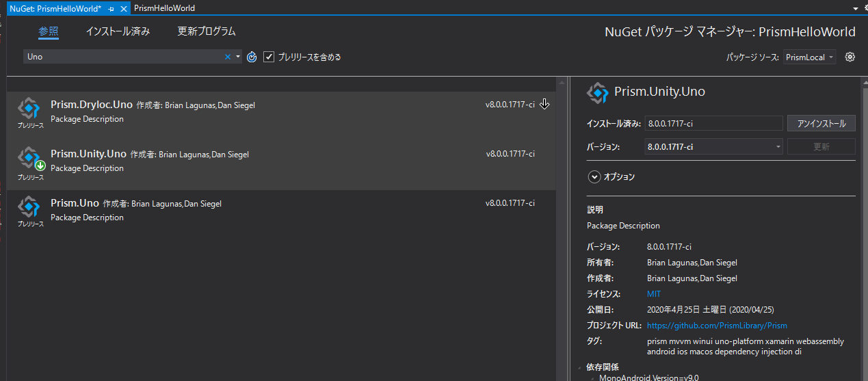Open package source settings gear icon
Viewport: 868px width, 381px height.
pos(850,57)
